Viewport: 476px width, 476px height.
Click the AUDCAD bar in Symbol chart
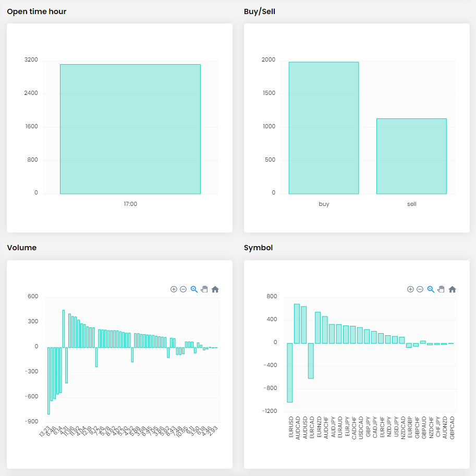pyautogui.click(x=297, y=323)
